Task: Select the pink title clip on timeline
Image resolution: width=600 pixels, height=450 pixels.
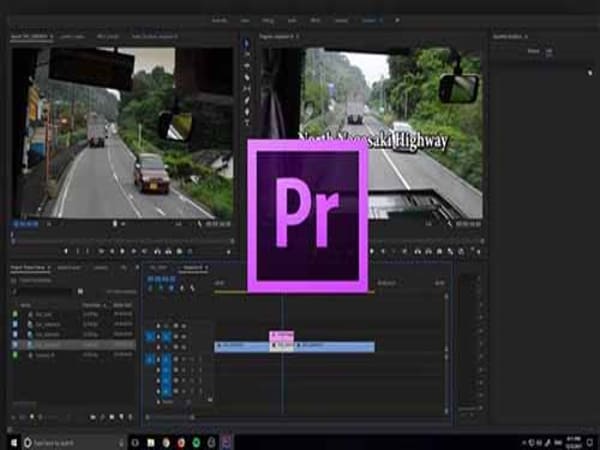Action: click(282, 336)
